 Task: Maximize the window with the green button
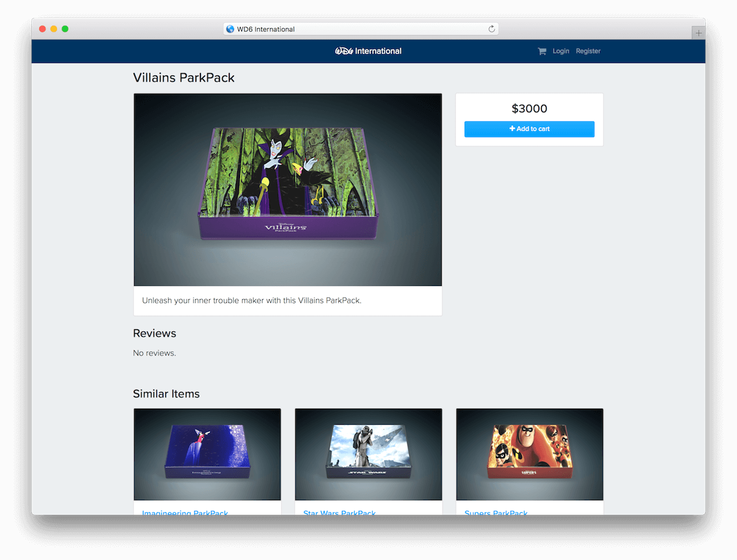coord(65,29)
